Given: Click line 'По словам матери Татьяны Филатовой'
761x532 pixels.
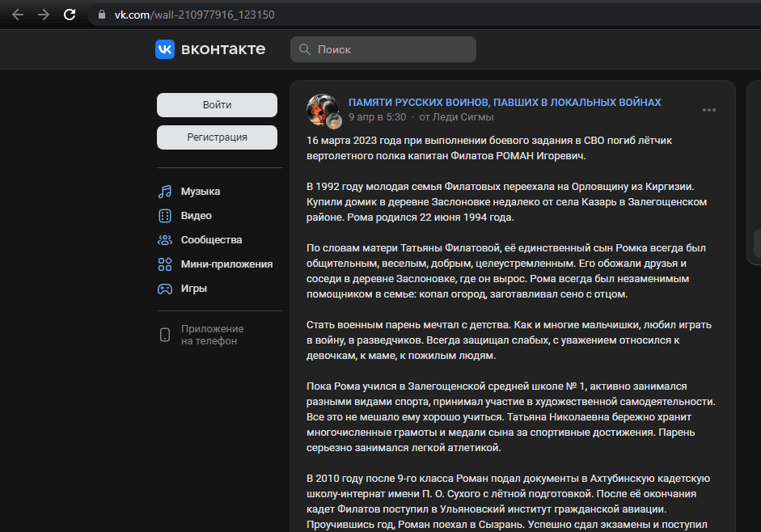Looking at the screenshot, I should click(506, 248).
